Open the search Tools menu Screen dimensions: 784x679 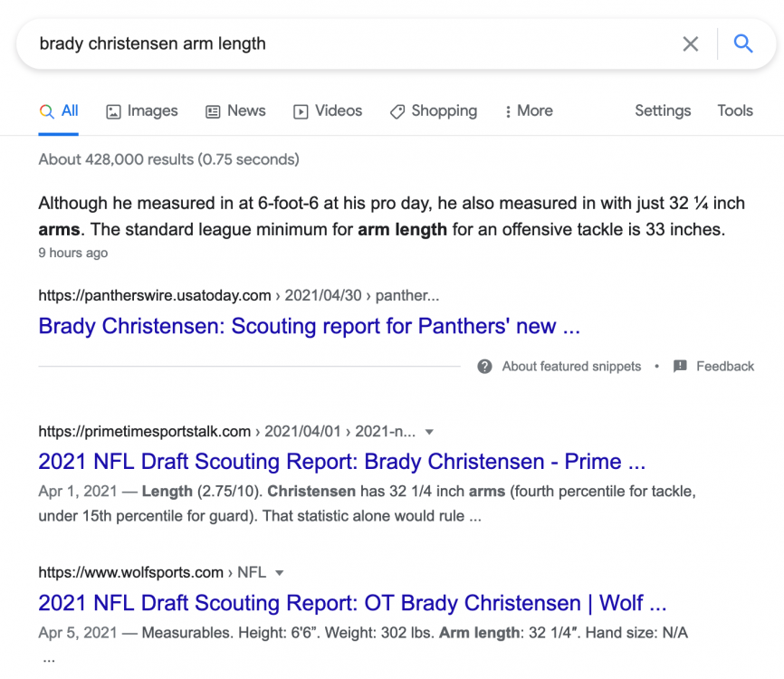(735, 110)
